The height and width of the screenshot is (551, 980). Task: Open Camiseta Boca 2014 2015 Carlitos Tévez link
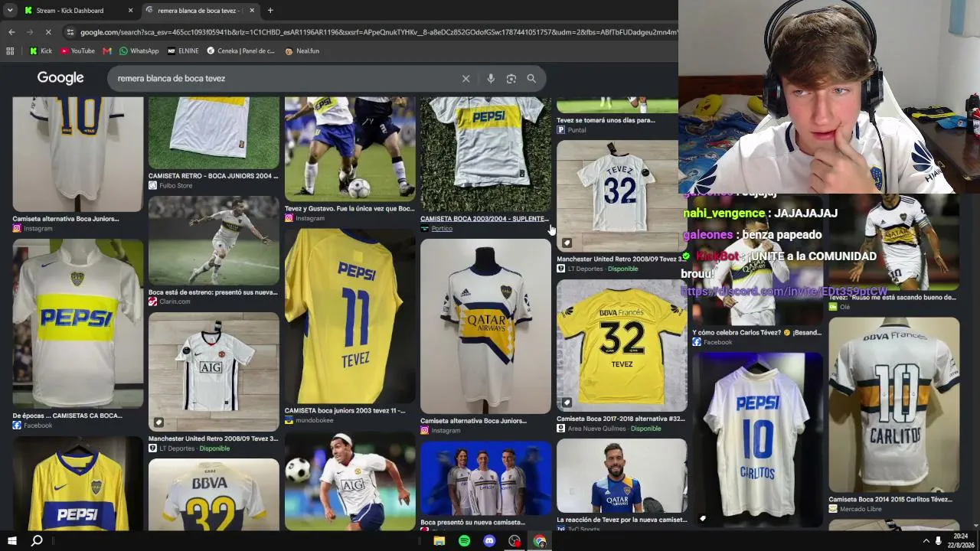[x=890, y=500]
